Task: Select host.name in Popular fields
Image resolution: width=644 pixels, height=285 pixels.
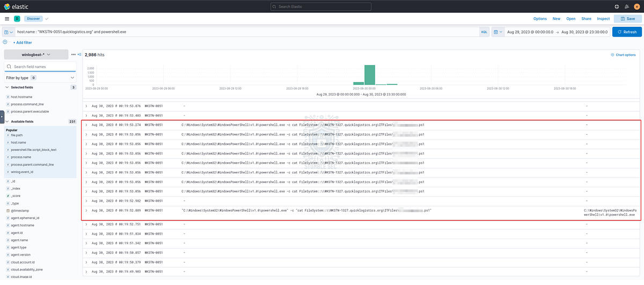Action: coord(19,142)
